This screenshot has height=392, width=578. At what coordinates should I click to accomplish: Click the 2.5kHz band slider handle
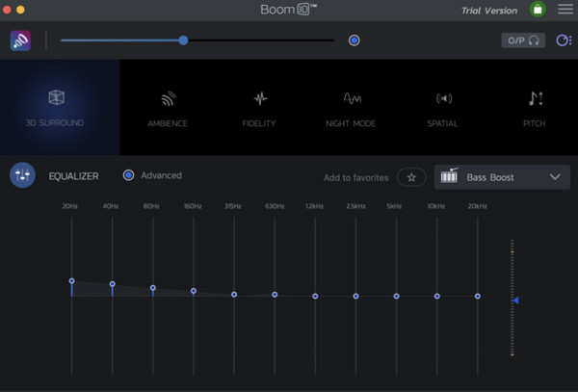(355, 297)
